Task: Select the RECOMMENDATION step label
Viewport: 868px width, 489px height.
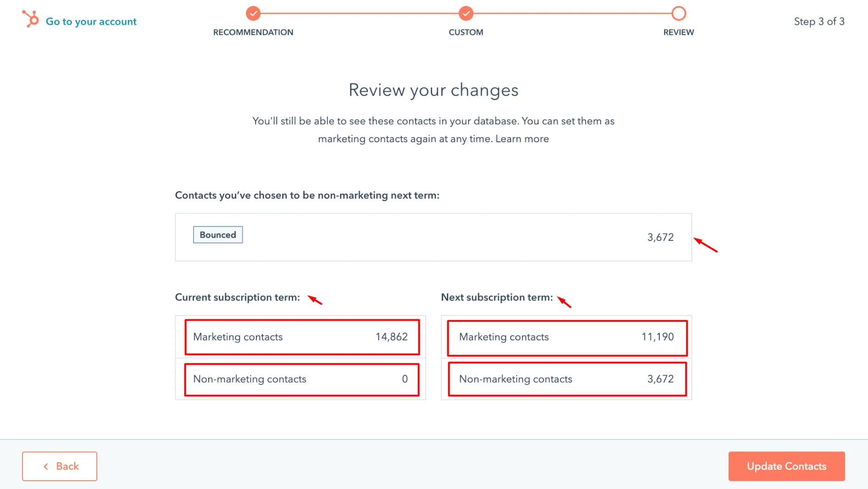Action: click(x=253, y=32)
